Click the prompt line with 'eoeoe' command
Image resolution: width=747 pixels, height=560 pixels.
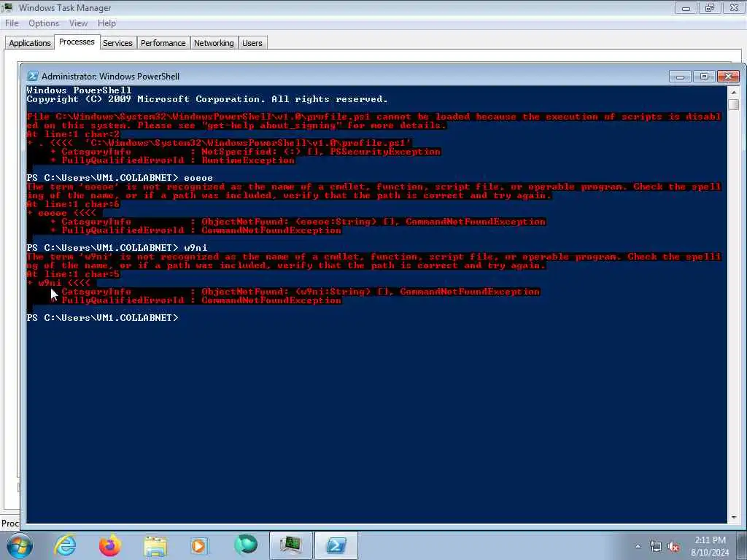pos(120,178)
